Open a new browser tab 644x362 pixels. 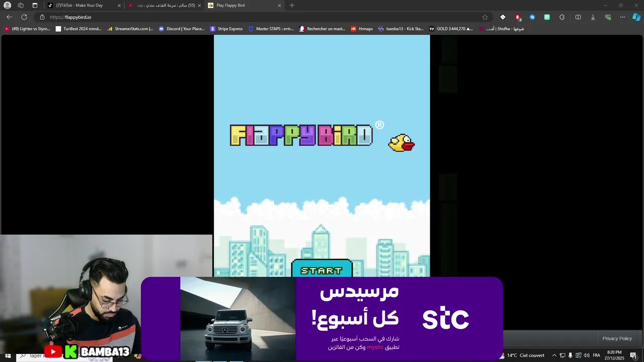click(x=292, y=6)
